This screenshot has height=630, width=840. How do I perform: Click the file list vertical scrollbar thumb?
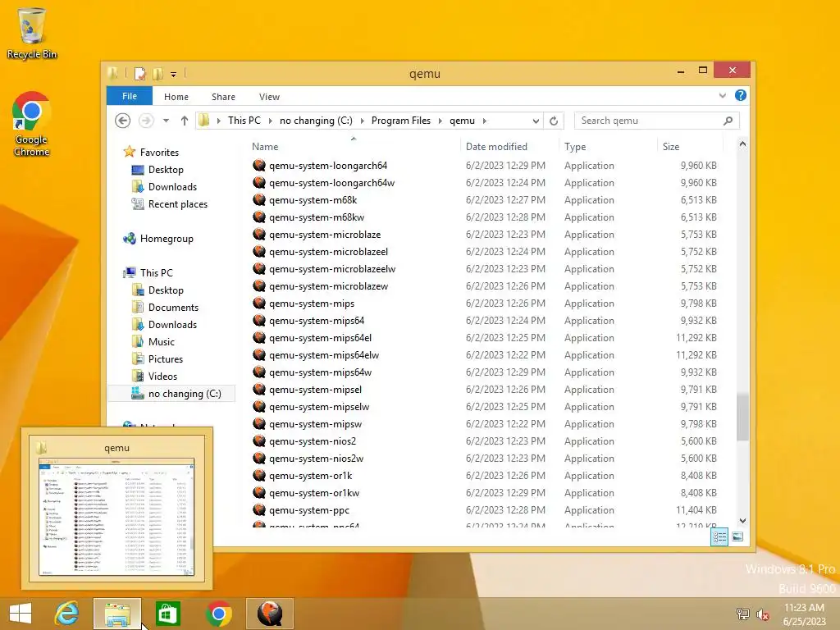(742, 418)
